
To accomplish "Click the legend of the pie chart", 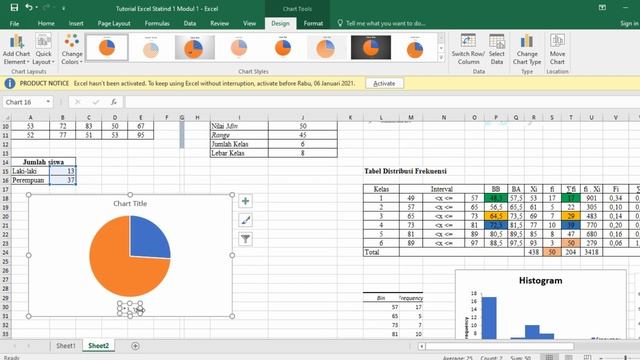I will click(130, 309).
